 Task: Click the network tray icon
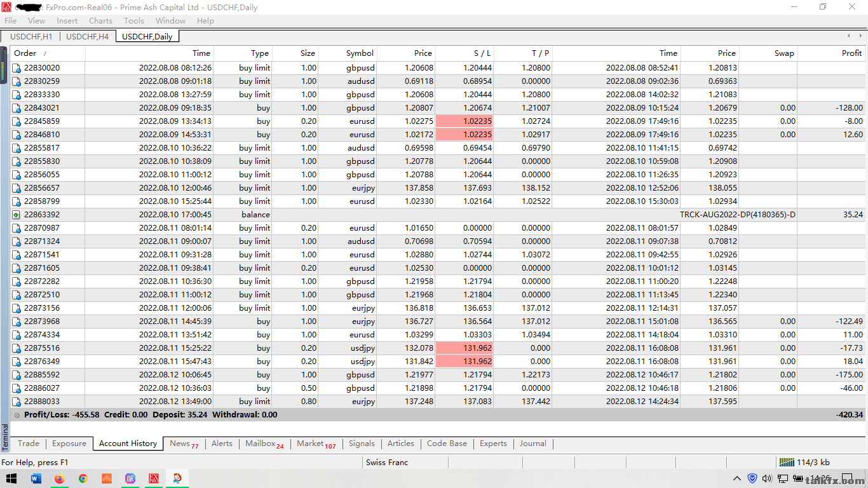pos(782,478)
